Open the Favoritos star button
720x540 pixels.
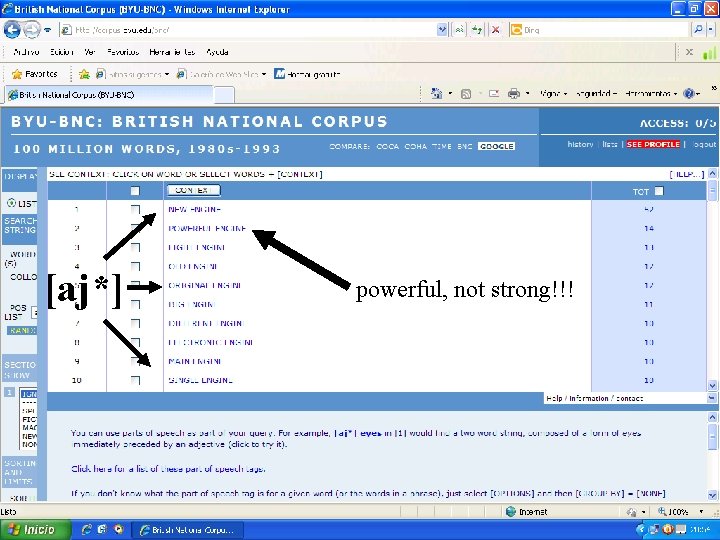click(35, 74)
